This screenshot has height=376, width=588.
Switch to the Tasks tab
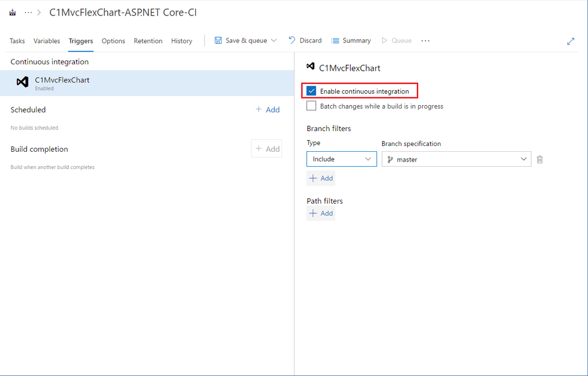pyautogui.click(x=17, y=41)
